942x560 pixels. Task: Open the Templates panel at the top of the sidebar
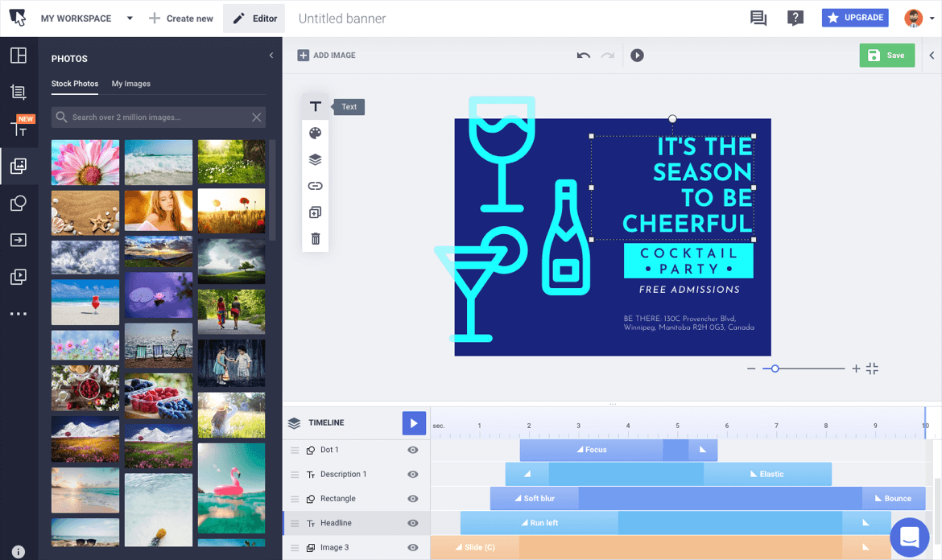[x=19, y=53]
